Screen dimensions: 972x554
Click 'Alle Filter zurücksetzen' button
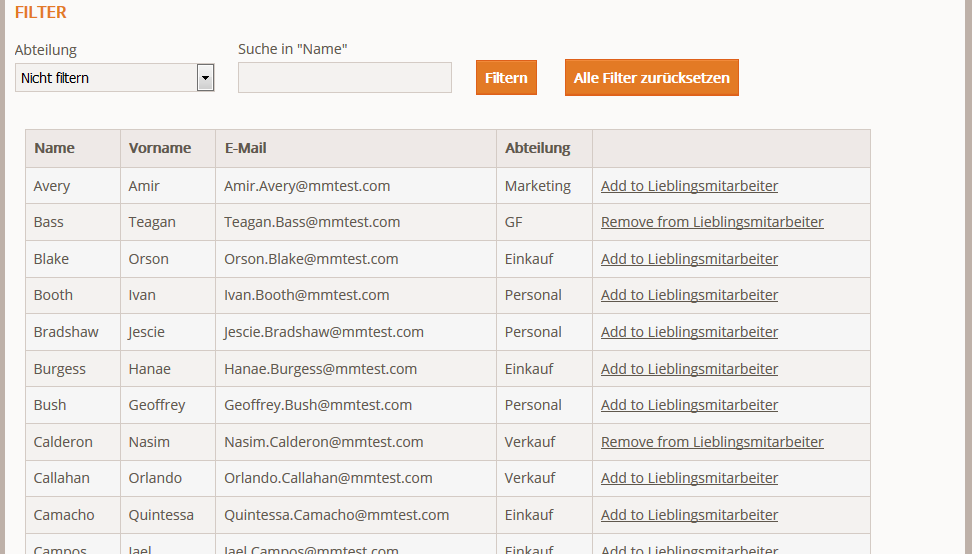[x=652, y=77]
